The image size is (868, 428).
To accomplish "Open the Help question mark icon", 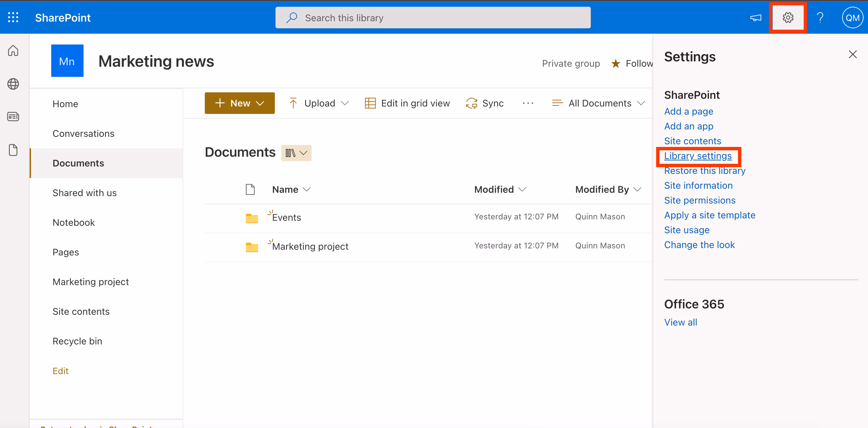I will [x=820, y=18].
